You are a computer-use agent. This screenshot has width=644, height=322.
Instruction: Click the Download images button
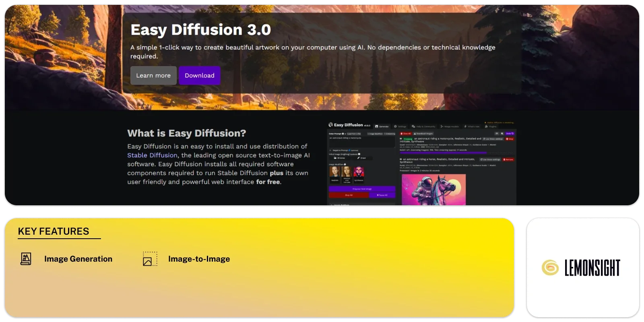pos(423,134)
